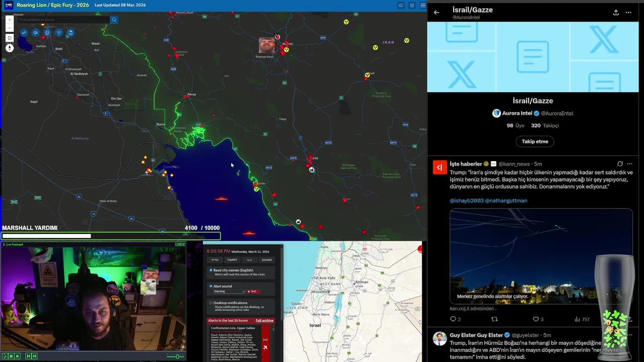The width and height of the screenshot is (644, 362).
Task: Pause the Live Feed video
Action: 11,356
